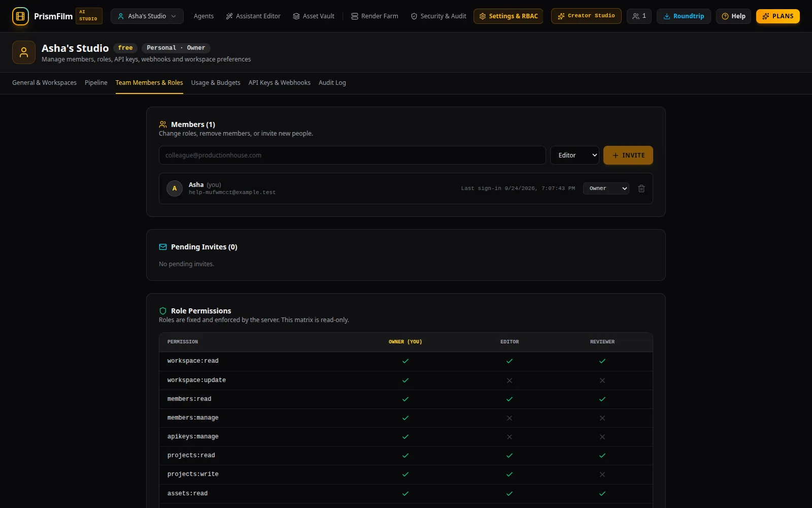
Task: Click the members:manage permission label
Action: pos(193,418)
